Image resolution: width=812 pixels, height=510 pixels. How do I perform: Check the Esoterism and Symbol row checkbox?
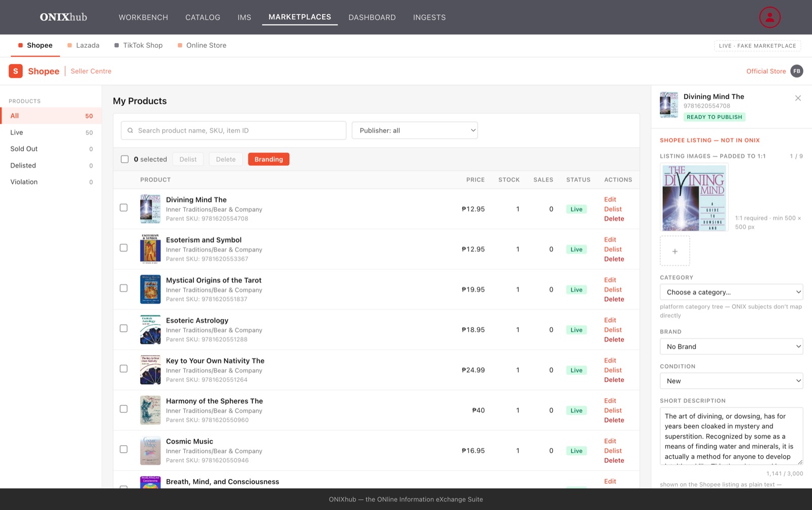coord(123,247)
